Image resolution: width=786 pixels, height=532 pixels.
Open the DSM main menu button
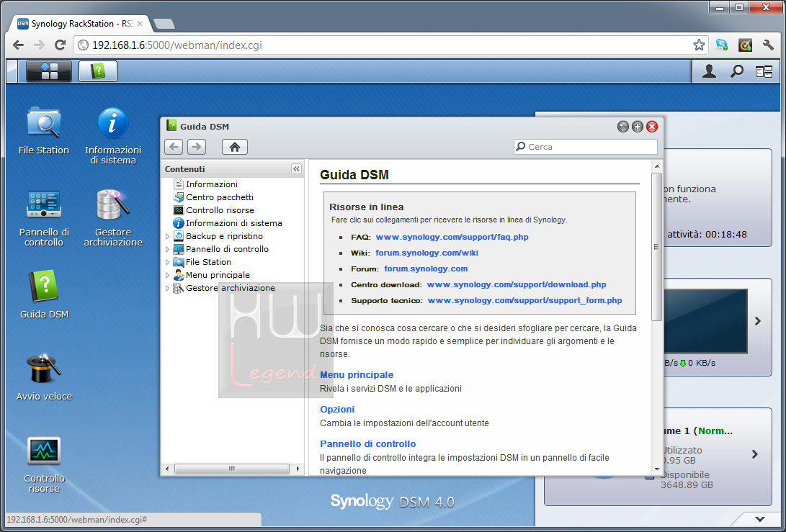point(49,71)
